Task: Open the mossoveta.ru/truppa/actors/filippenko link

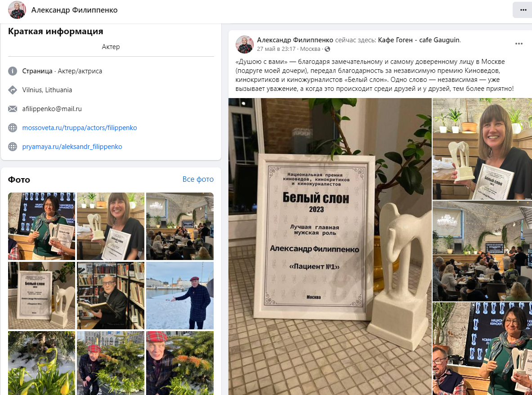Action: (x=80, y=128)
